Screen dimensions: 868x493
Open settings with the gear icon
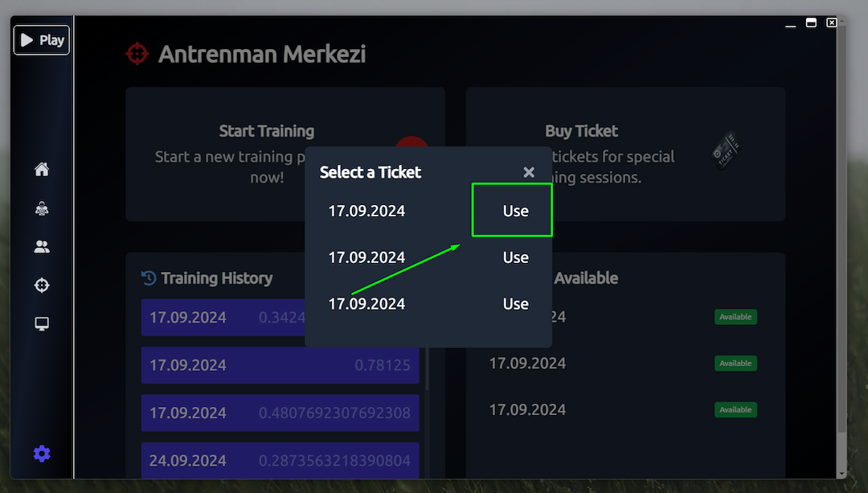pos(42,454)
